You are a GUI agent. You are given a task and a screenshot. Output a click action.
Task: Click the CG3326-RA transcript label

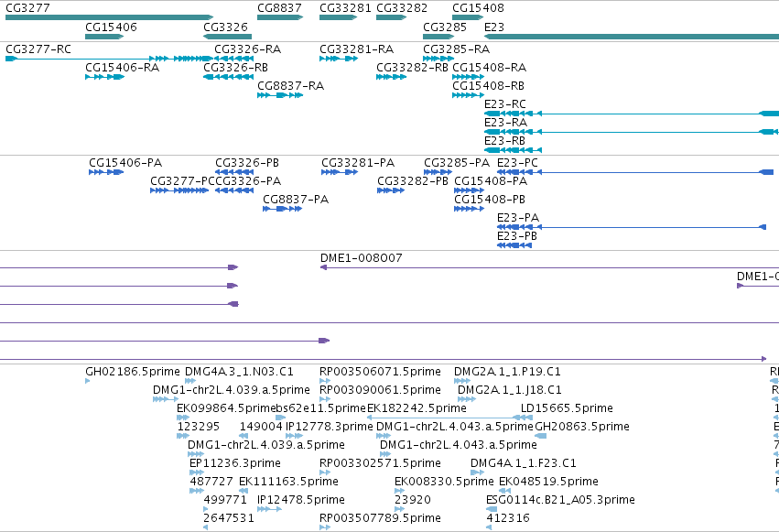tap(247, 49)
